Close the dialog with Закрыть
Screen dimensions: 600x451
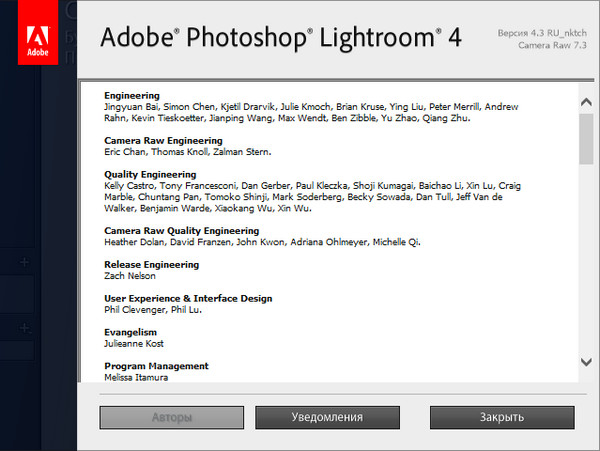click(x=501, y=416)
